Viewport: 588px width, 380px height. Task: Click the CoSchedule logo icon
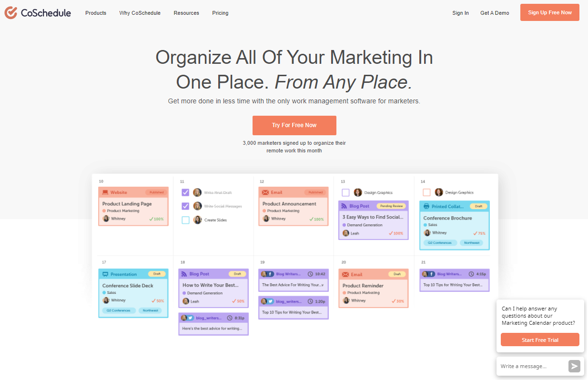pos(10,13)
